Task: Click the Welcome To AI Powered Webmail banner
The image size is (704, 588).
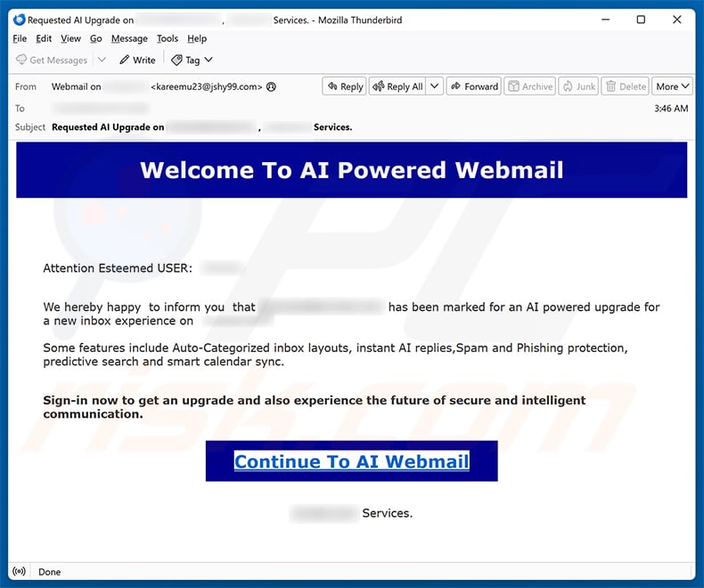Action: pyautogui.click(x=351, y=170)
